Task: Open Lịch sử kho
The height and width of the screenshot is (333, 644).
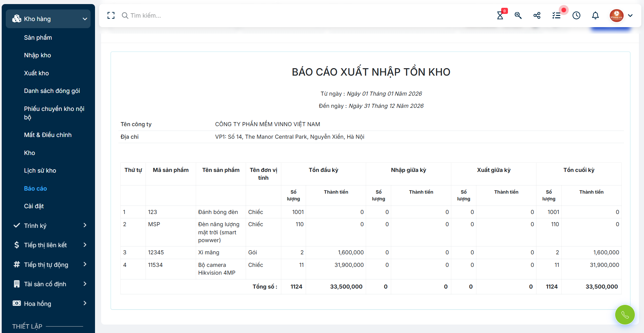Action: (x=40, y=171)
